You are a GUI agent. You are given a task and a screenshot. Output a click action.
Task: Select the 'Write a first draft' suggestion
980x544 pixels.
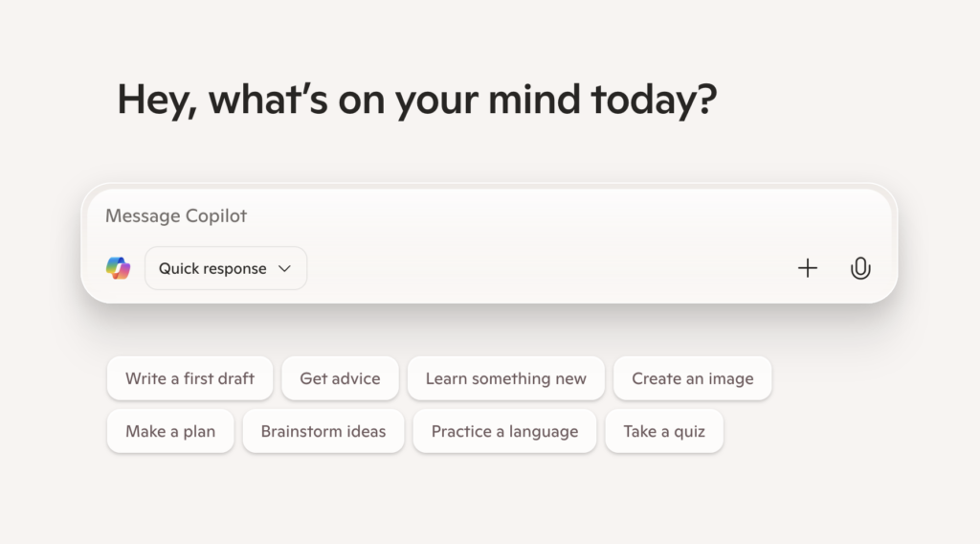tap(189, 378)
